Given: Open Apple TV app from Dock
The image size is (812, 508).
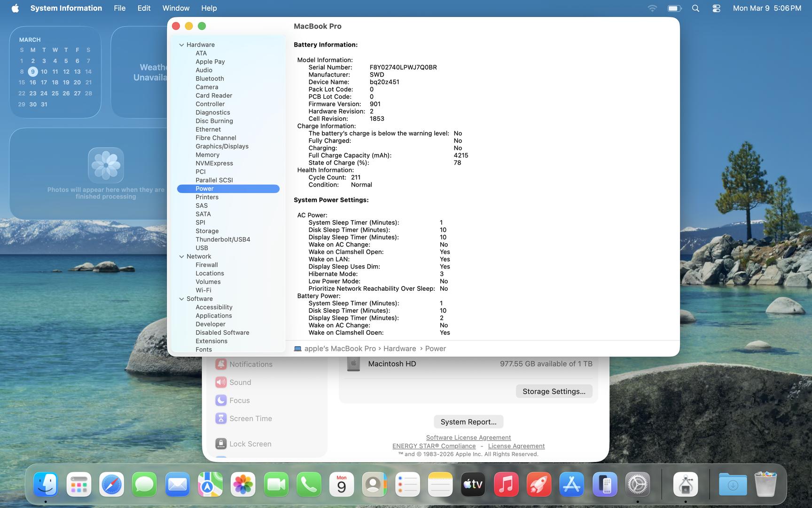Looking at the screenshot, I should tap(473, 484).
